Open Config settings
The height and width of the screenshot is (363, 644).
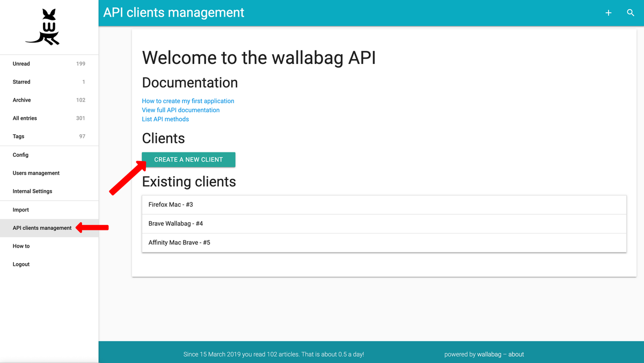(x=20, y=155)
